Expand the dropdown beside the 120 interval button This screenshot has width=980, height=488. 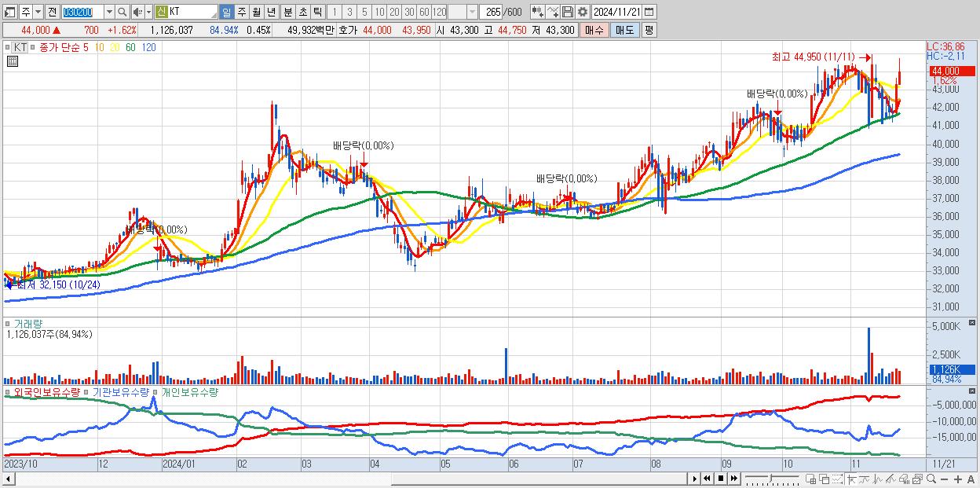(472, 12)
